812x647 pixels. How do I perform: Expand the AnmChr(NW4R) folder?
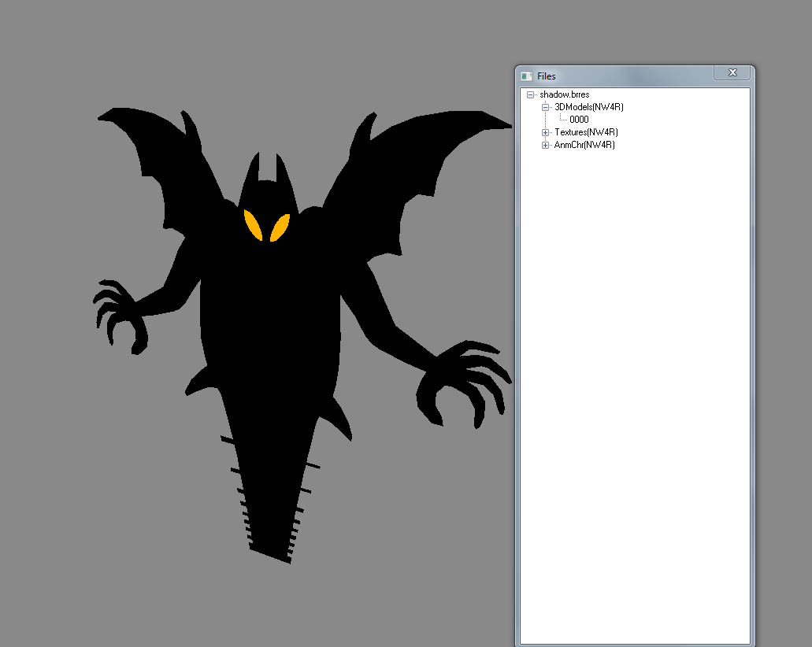(545, 145)
